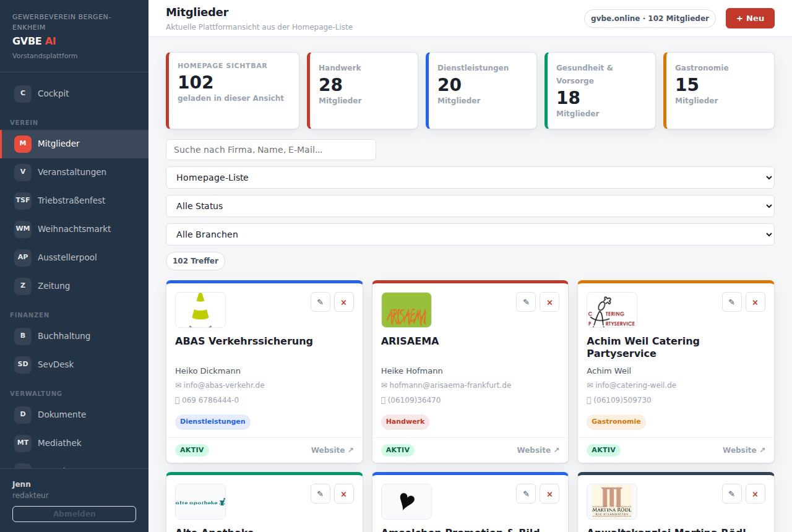Select the red M Mitglieder icon
The image size is (792, 532).
23,144
